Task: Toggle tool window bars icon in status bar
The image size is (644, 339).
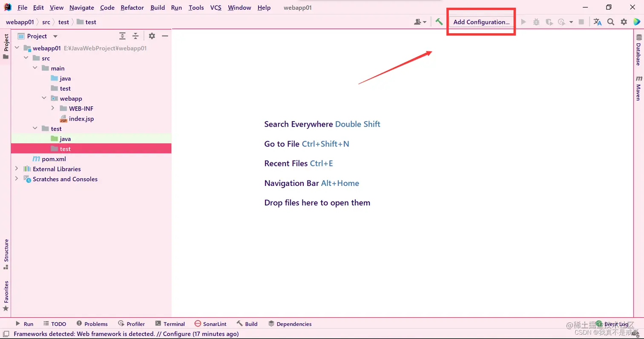Action: tap(6, 334)
